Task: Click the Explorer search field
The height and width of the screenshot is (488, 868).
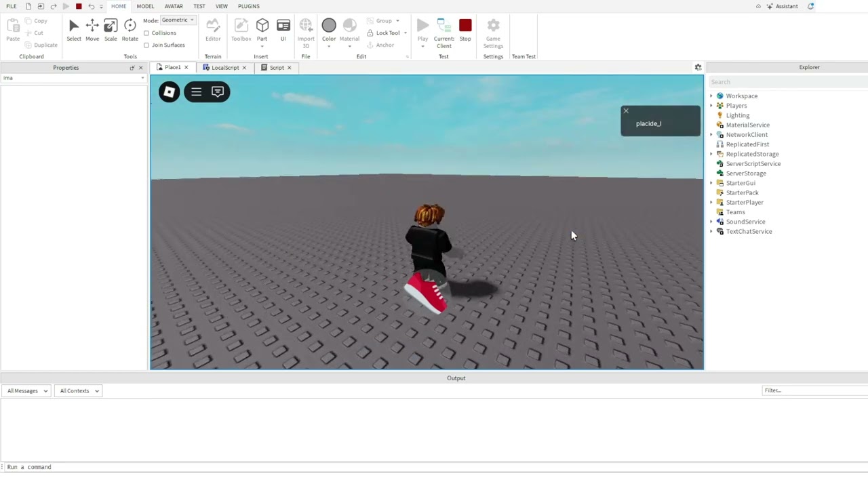Action: (x=787, y=82)
